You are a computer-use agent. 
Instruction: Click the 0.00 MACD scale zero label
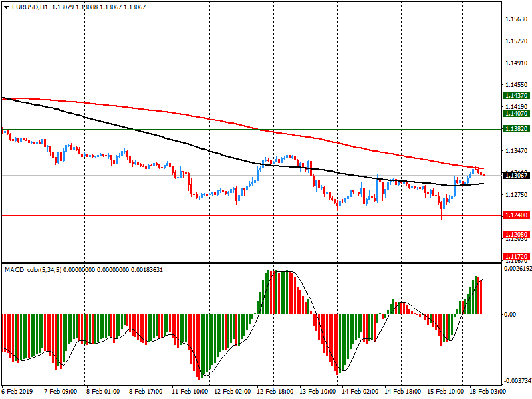pos(510,314)
